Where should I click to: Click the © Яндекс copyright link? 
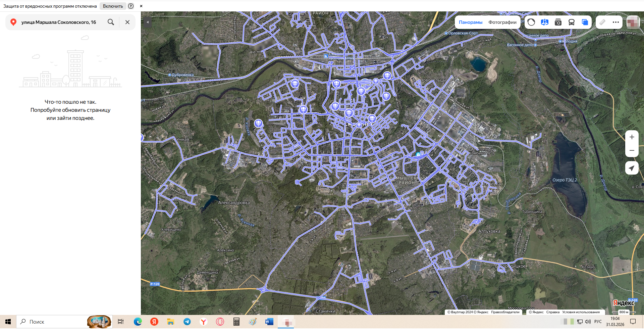point(536,312)
